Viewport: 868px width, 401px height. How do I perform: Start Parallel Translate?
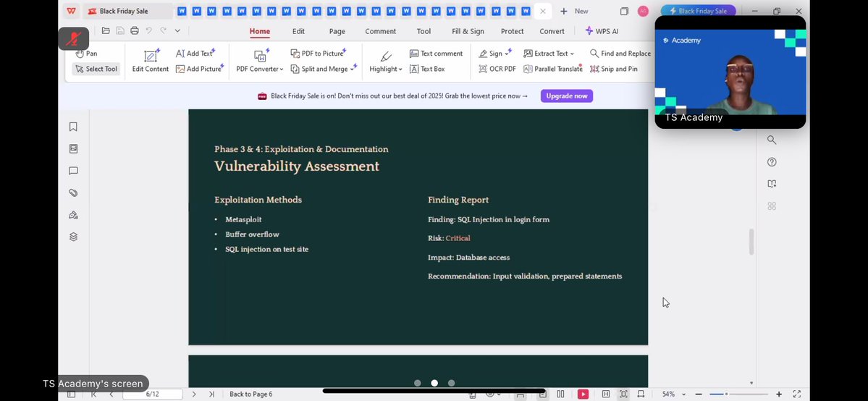point(553,69)
